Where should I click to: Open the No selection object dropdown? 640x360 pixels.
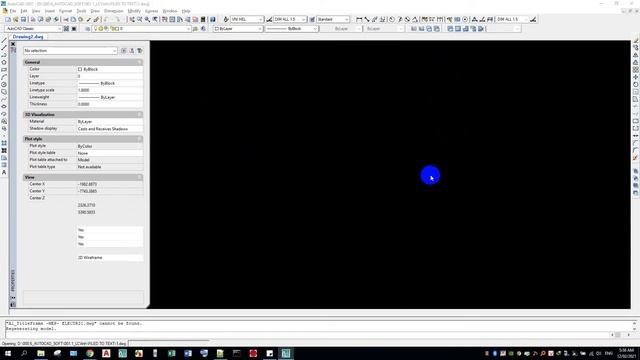(70, 51)
